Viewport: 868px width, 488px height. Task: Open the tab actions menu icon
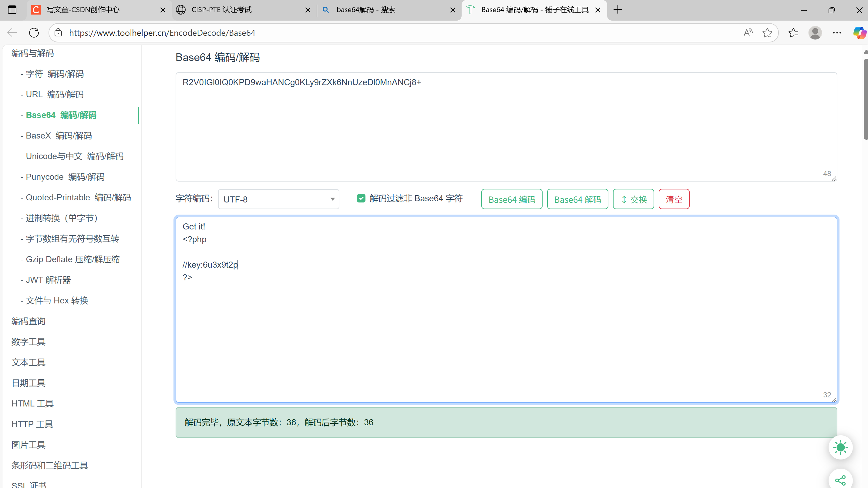tap(12, 10)
